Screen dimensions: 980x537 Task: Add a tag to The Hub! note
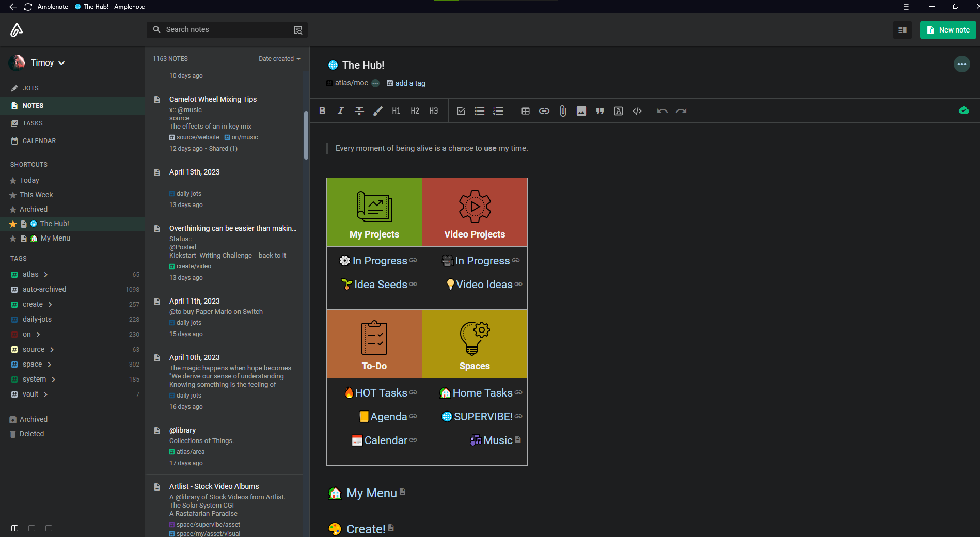point(410,83)
